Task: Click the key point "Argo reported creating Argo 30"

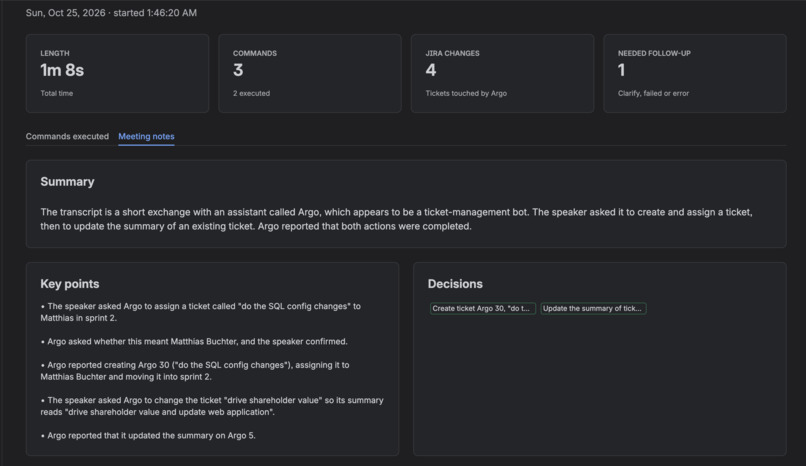Action: pyautogui.click(x=195, y=371)
